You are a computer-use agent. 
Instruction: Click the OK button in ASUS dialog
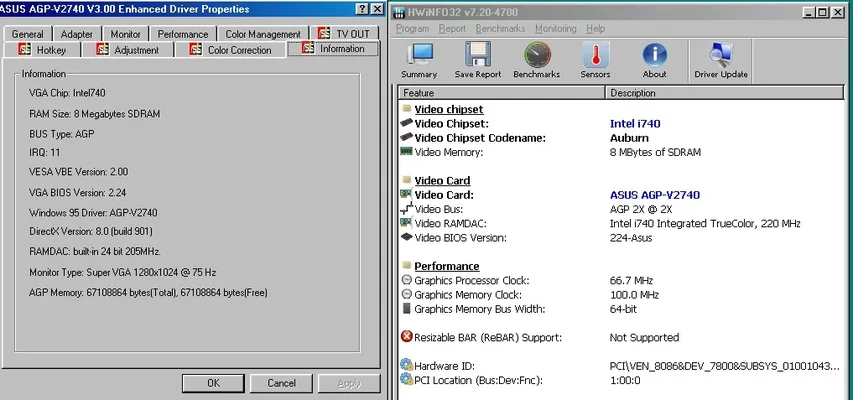(213, 383)
